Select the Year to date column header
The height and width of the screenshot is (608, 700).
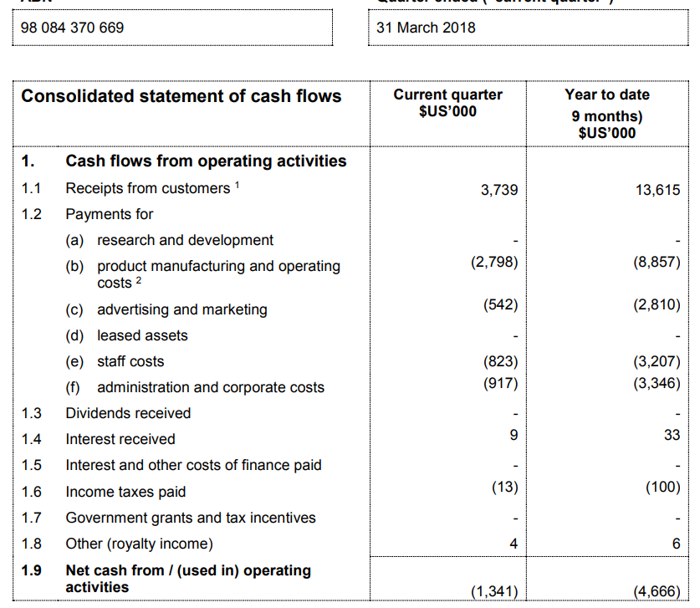point(607,114)
